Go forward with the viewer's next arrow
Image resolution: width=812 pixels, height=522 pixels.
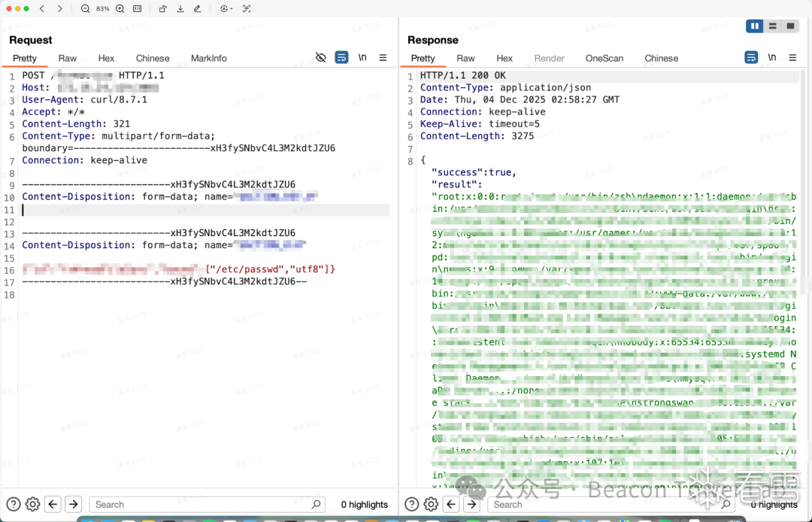point(59,9)
